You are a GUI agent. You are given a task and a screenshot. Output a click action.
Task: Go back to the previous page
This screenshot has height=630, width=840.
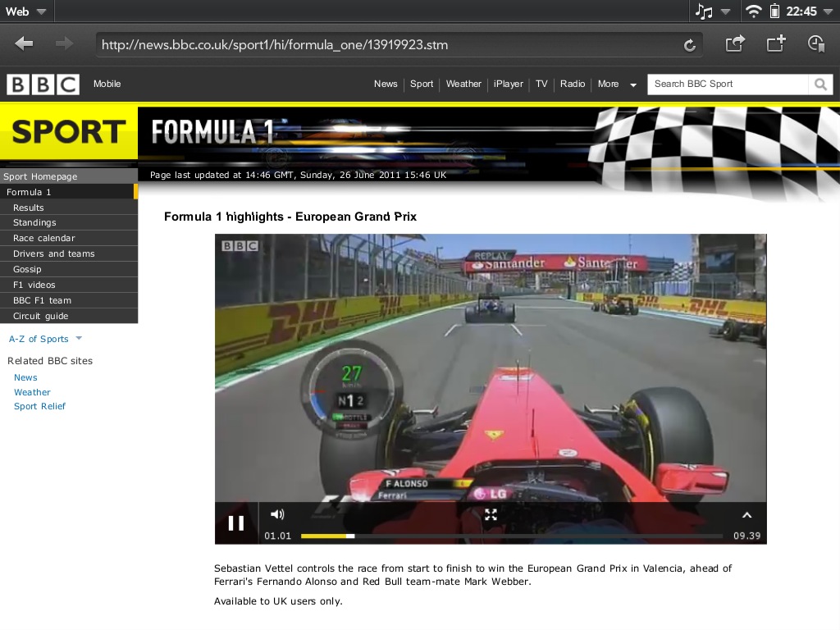24,44
